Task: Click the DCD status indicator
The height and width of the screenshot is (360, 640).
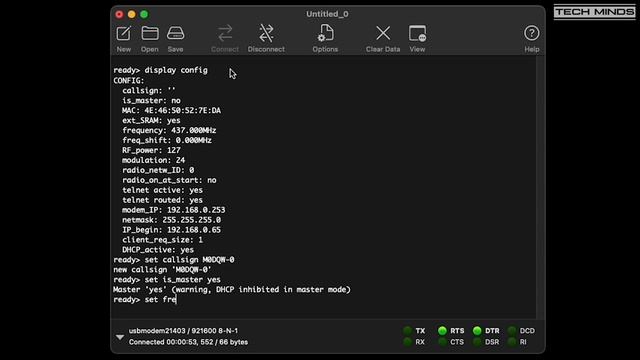Action: [x=512, y=331]
